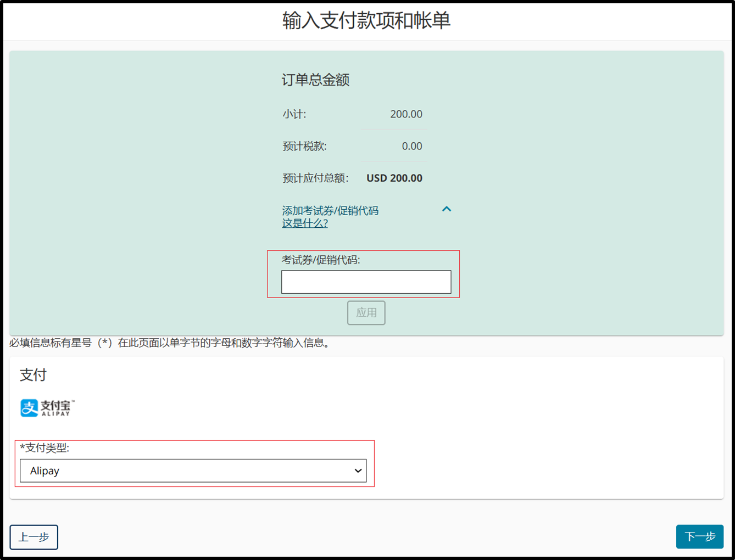Screen dimensions: 735x560
Task: Click the 支付 section heading
Action: click(x=34, y=375)
